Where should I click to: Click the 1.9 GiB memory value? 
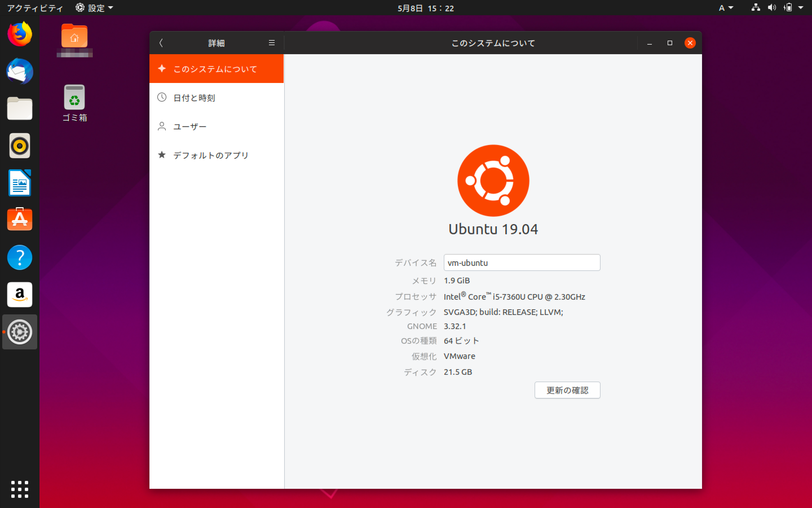[x=457, y=281]
